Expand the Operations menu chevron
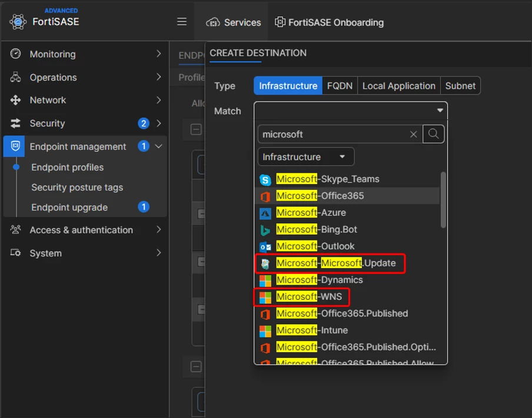 (x=158, y=77)
